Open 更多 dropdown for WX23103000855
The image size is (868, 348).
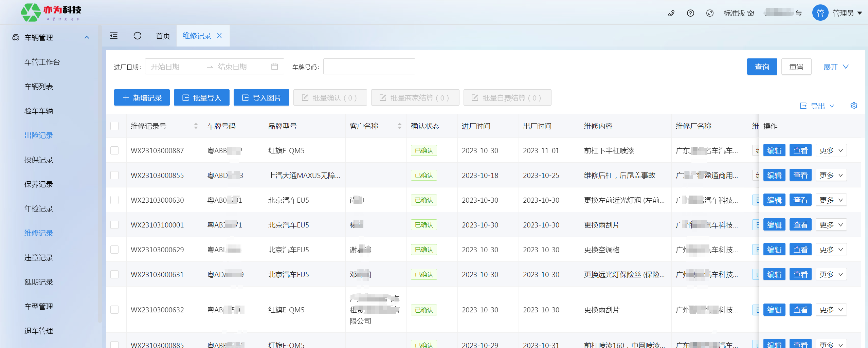click(831, 175)
